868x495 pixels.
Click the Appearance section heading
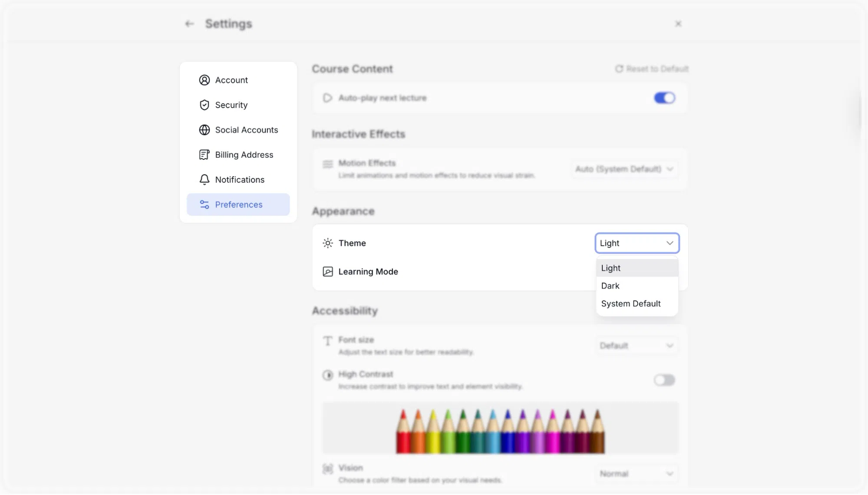click(343, 211)
